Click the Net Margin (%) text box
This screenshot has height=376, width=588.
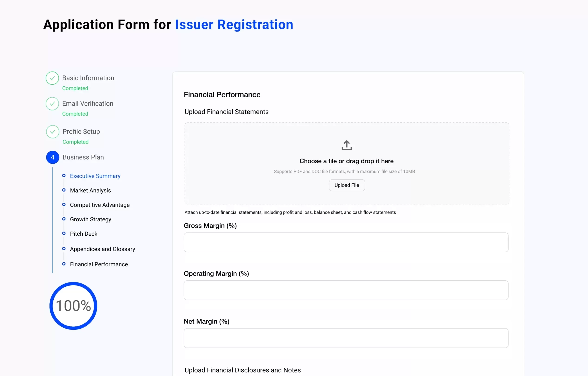(x=346, y=338)
